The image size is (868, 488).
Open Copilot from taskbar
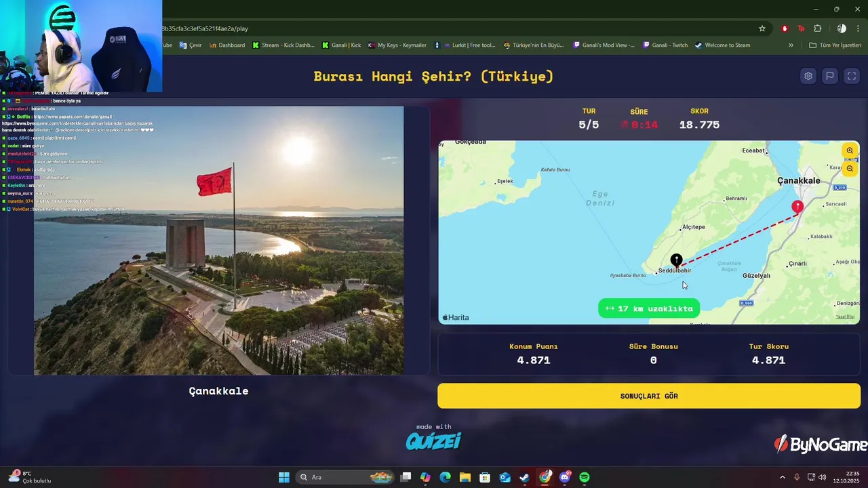(425, 477)
